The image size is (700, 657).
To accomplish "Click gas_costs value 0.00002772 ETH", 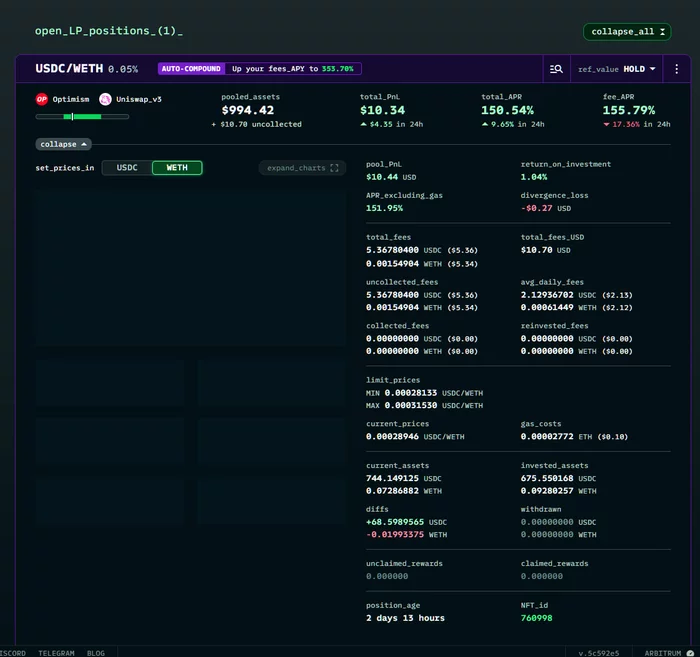I will click(556, 436).
